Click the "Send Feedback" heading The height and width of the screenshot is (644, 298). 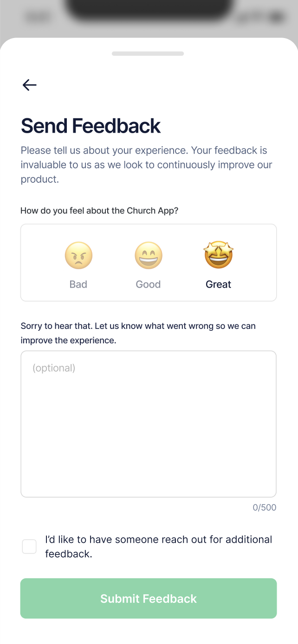coord(91,126)
